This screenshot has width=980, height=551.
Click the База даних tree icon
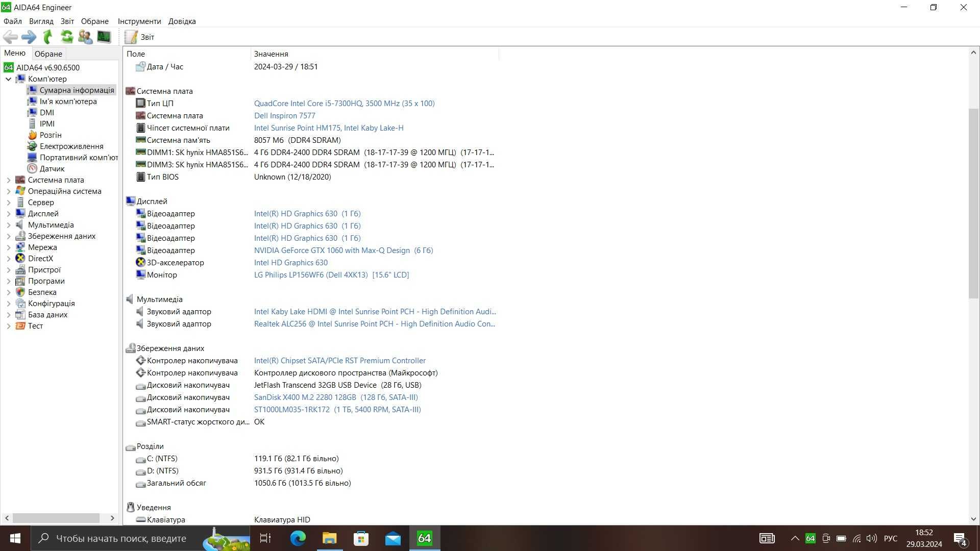[20, 315]
